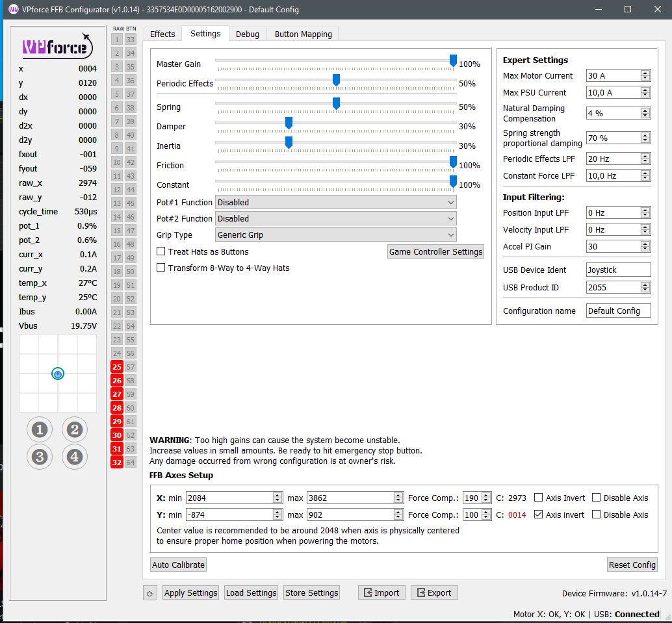The width and height of the screenshot is (672, 623).
Task: Click the Auto Calibrate button
Action: click(x=178, y=565)
